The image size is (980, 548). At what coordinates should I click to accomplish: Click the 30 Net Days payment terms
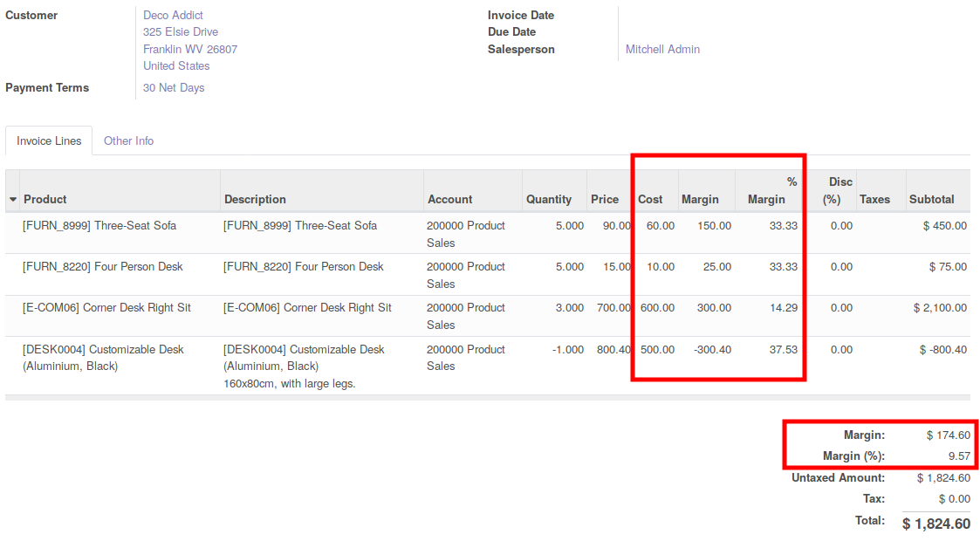coord(174,88)
